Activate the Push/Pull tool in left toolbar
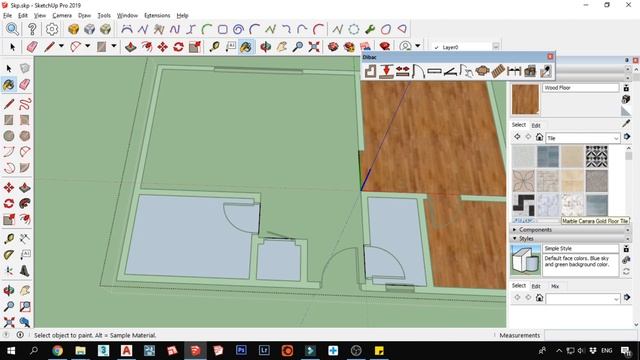This screenshot has height=360, width=640. [x=25, y=188]
